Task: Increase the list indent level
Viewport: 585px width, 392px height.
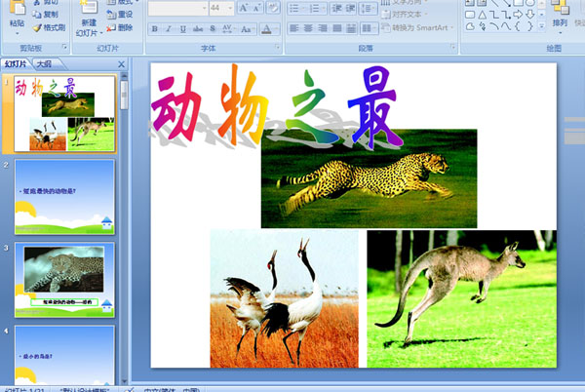Action: (350, 8)
